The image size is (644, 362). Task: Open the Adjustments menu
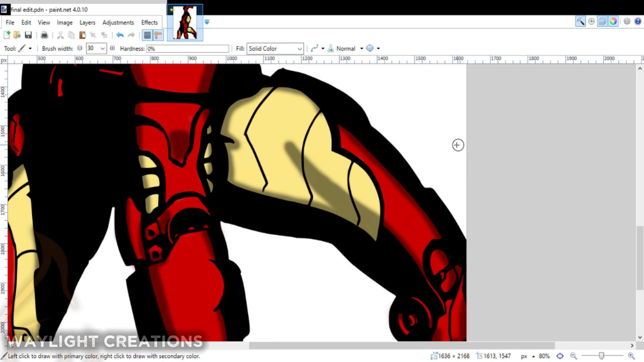(x=118, y=22)
